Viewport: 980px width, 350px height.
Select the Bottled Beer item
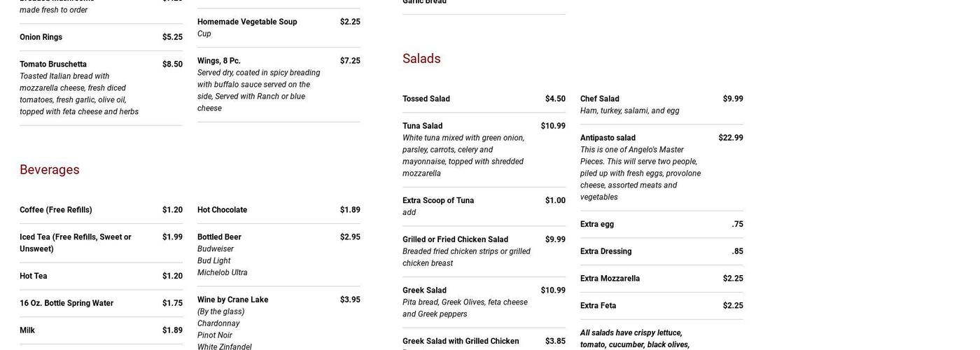[219, 237]
